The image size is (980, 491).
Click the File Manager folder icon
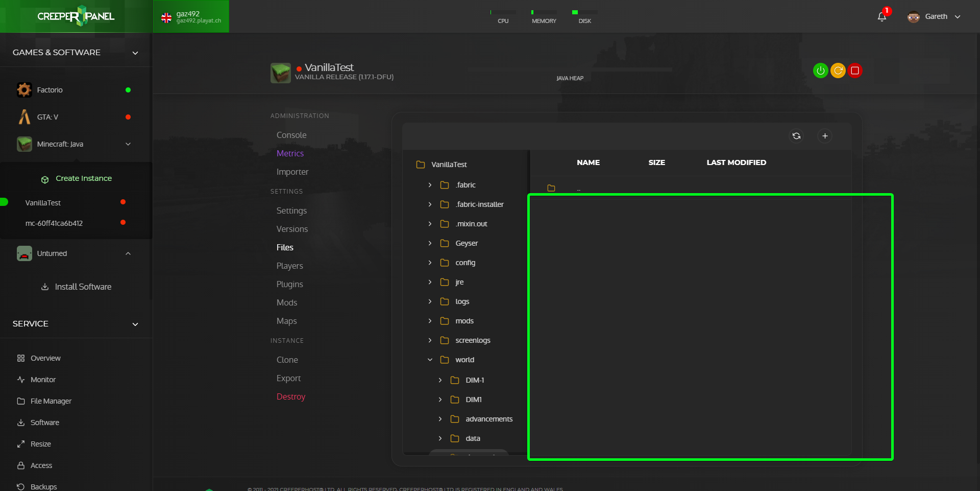point(21,401)
